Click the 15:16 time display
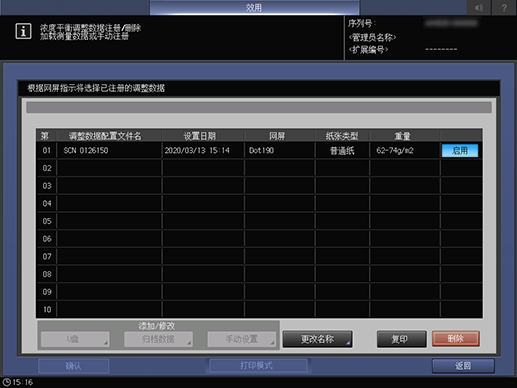The height and width of the screenshot is (388, 517). click(23, 382)
